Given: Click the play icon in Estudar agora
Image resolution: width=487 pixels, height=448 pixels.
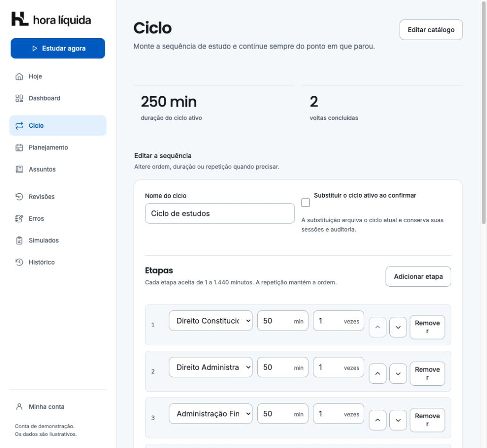Looking at the screenshot, I should coord(35,49).
